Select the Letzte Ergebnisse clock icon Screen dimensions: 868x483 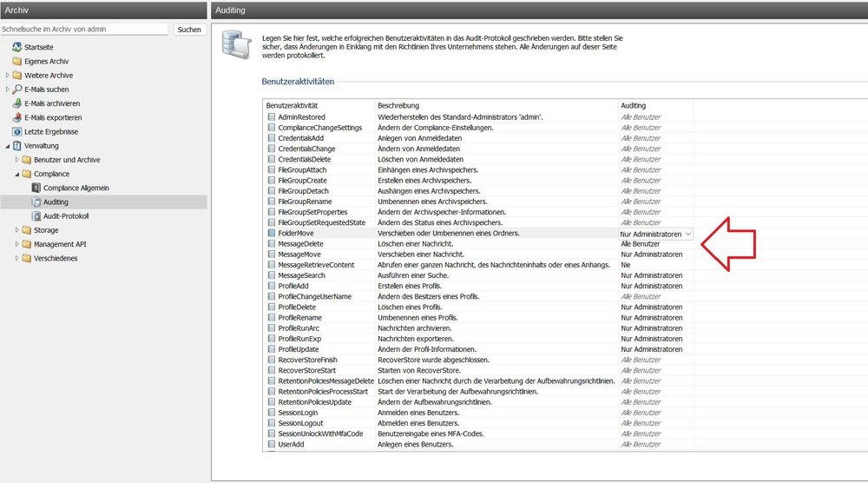pyautogui.click(x=16, y=131)
